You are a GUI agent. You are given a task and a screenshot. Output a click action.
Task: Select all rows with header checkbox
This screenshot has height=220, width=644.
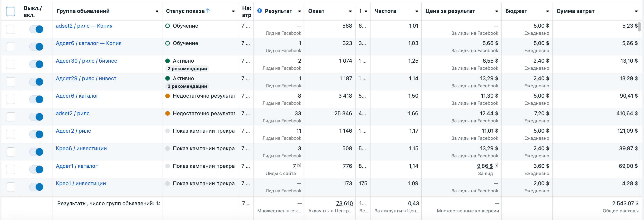(x=10, y=11)
